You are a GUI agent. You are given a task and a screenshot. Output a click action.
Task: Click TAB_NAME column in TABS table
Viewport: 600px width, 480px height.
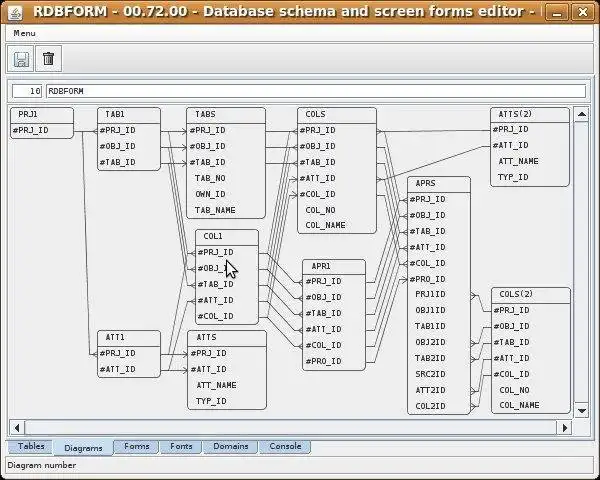[x=215, y=211]
